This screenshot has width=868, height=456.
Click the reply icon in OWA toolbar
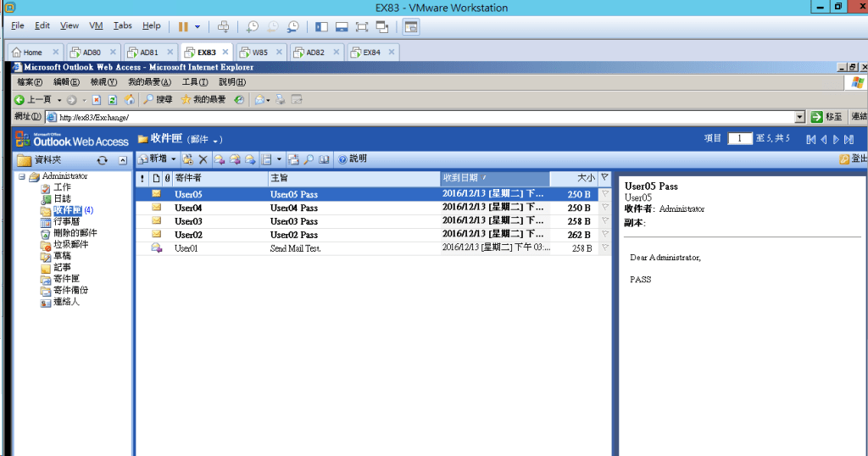click(x=220, y=159)
